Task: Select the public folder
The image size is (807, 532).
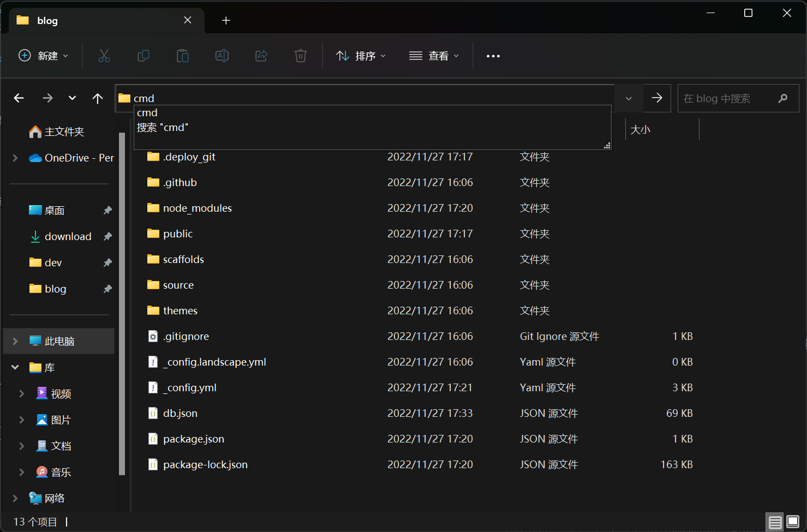Action: (x=177, y=234)
